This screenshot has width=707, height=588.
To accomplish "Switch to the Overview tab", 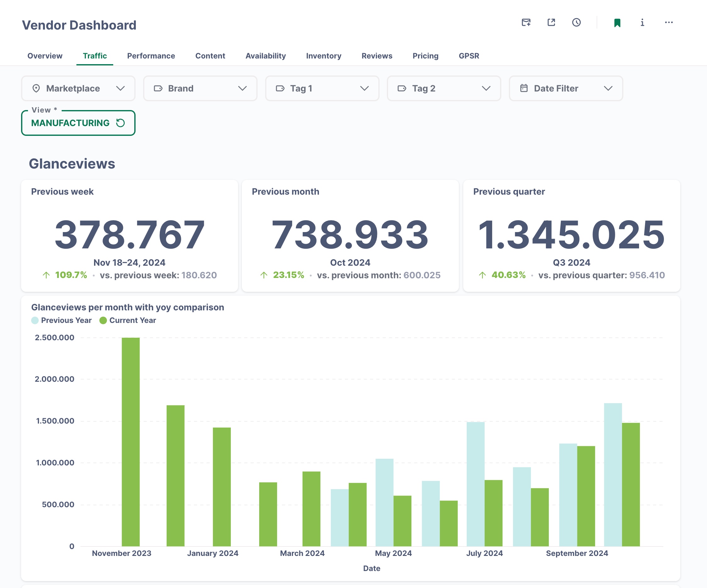I will [x=45, y=56].
